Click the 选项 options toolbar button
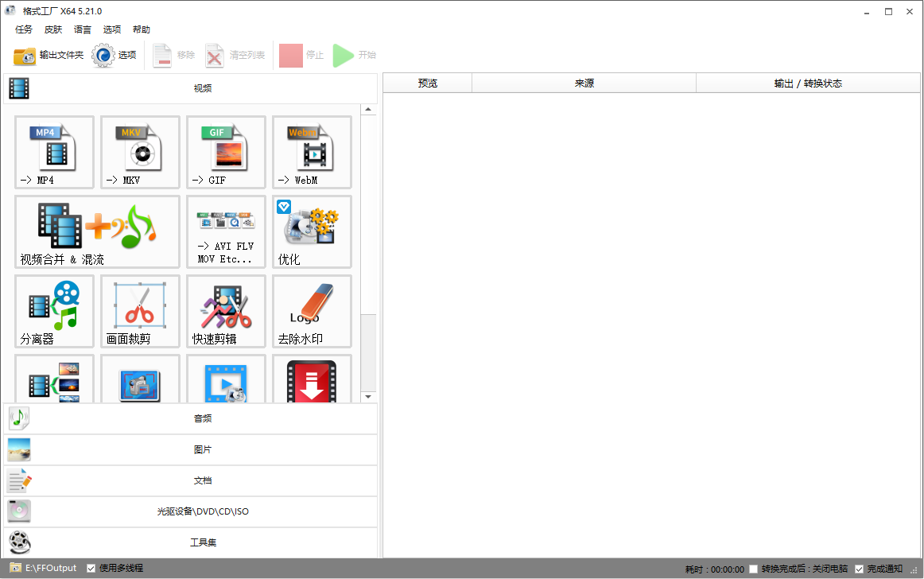Image resolution: width=924 pixels, height=579 pixels. tap(115, 55)
